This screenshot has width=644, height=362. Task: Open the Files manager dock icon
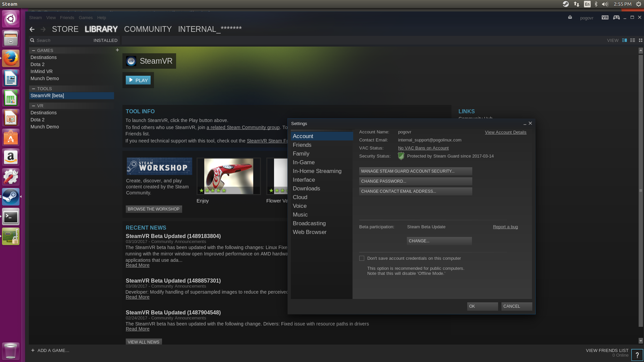11,39
